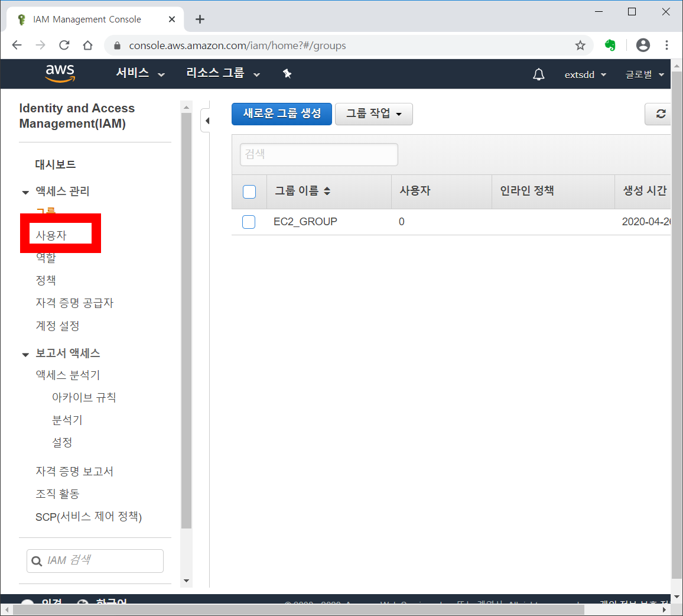Collapse the IAM sidebar with arrow handle
Screen dimensions: 683x616
click(x=207, y=121)
